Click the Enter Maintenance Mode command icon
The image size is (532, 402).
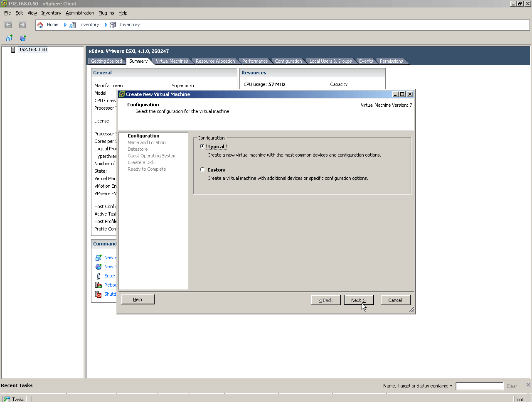(99, 276)
